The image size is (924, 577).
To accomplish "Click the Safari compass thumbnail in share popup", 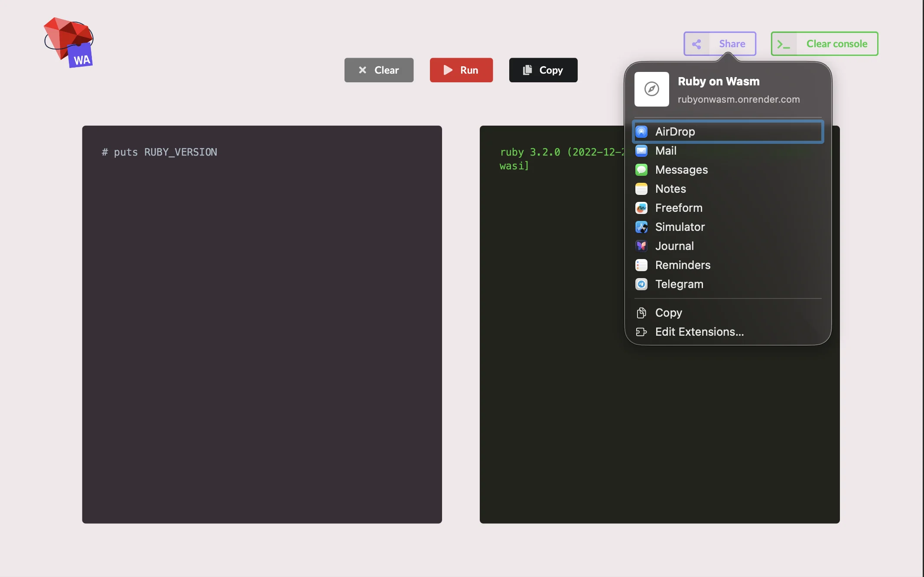I will 651,89.
